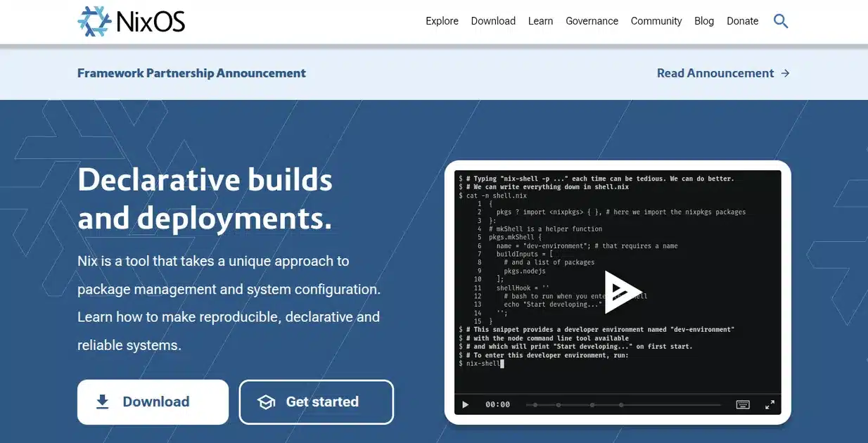868x443 pixels.
Task: Open the Learn section
Action: coord(540,21)
